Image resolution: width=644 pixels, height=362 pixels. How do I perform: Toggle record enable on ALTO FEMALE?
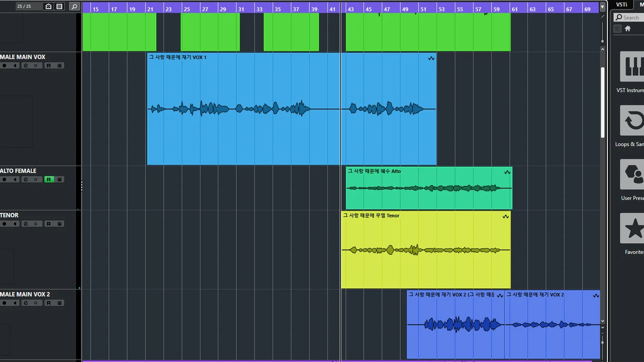click(5, 180)
